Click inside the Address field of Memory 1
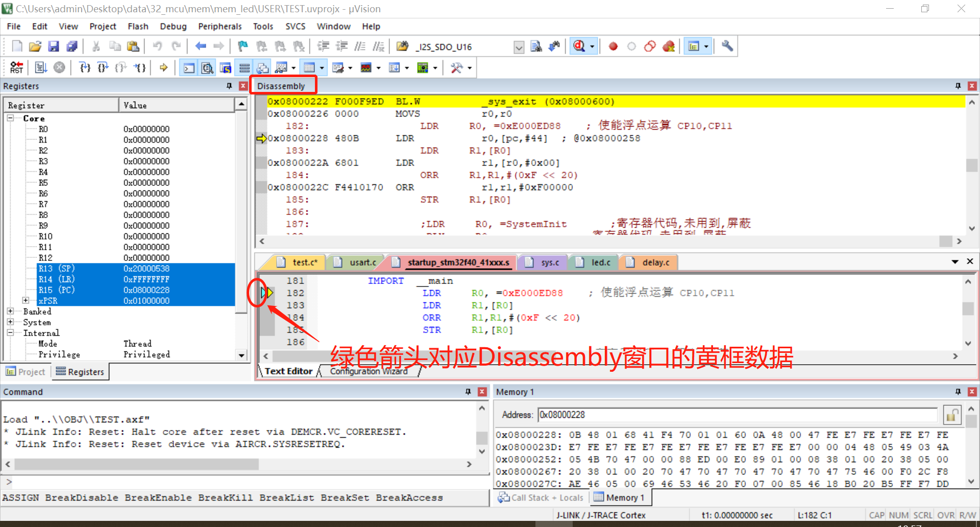Screen dimensions: 980x527 coord(715,415)
